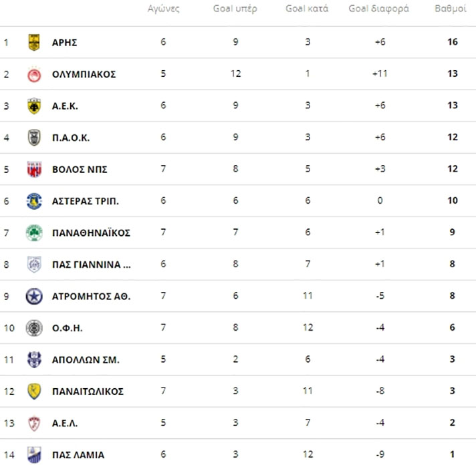The width and height of the screenshot is (476, 465).
Task: Open the ΑΠΟΛΛΩΝ ΣΜ. team link
Action: [x=86, y=359]
